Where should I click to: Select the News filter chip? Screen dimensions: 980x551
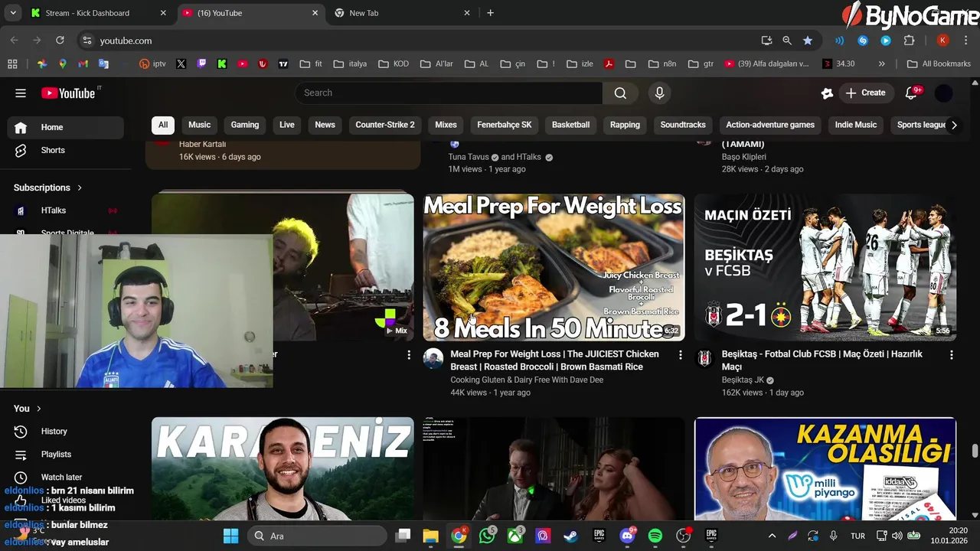click(x=325, y=125)
